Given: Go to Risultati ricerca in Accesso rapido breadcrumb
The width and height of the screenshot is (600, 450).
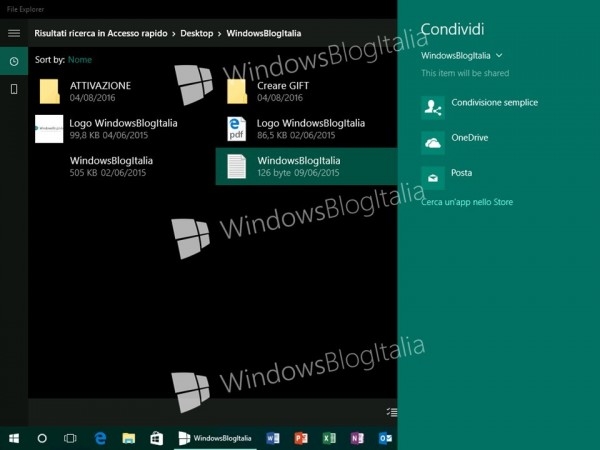Looking at the screenshot, I should point(101,33).
